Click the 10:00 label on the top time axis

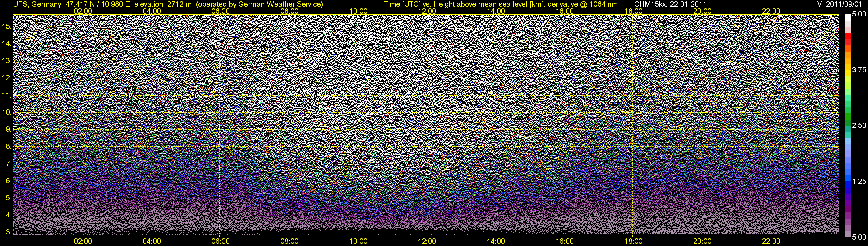coord(358,11)
